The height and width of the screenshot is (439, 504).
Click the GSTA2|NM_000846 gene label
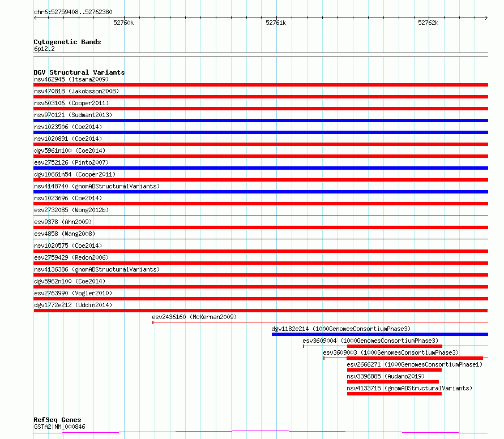(59, 427)
